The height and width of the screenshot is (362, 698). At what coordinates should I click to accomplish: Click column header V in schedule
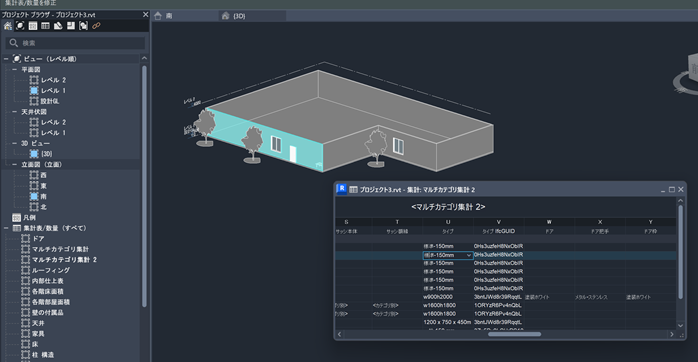click(x=499, y=222)
